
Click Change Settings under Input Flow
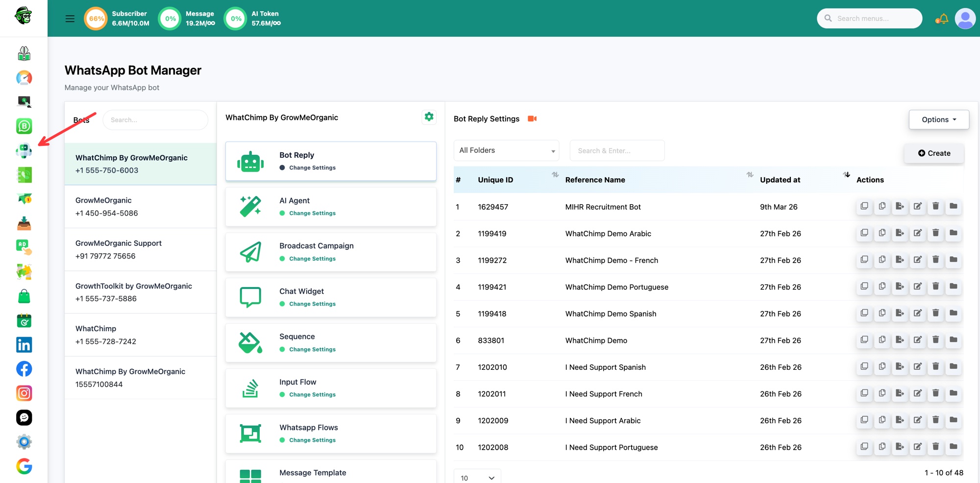(312, 394)
